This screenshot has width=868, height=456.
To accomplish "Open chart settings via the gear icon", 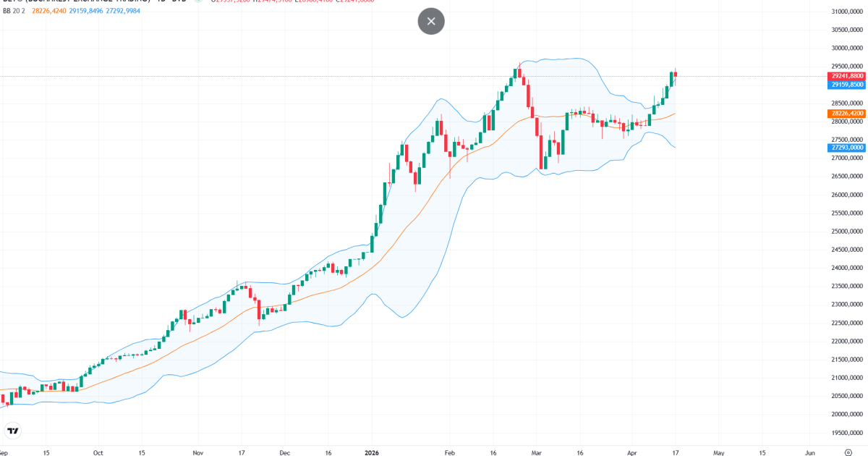I will [x=847, y=451].
